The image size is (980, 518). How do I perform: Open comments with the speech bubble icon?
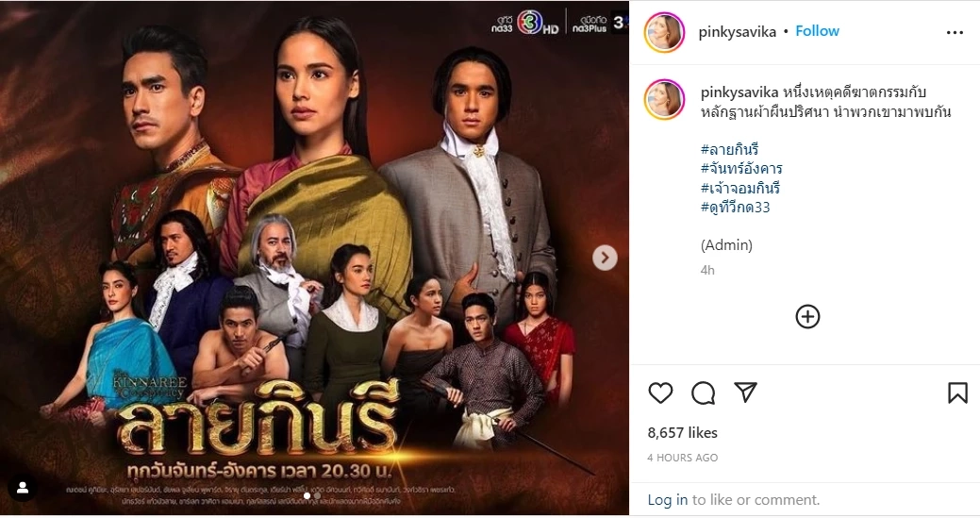point(703,393)
